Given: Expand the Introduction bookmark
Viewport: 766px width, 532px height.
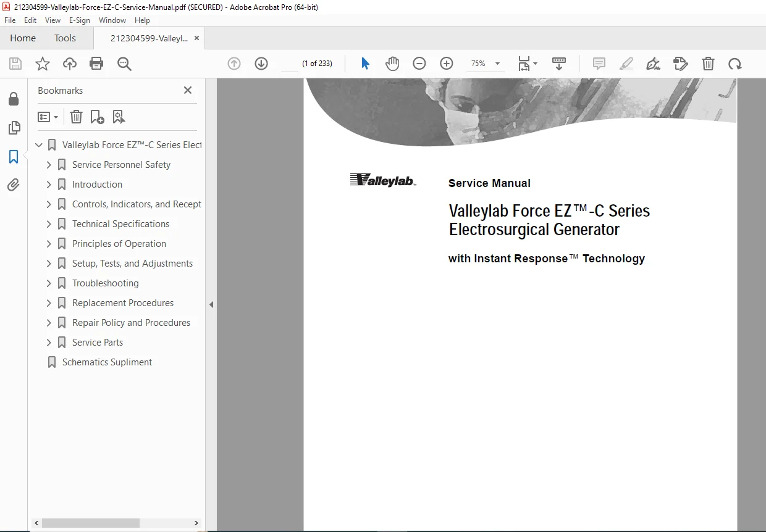Looking at the screenshot, I should pyautogui.click(x=49, y=185).
